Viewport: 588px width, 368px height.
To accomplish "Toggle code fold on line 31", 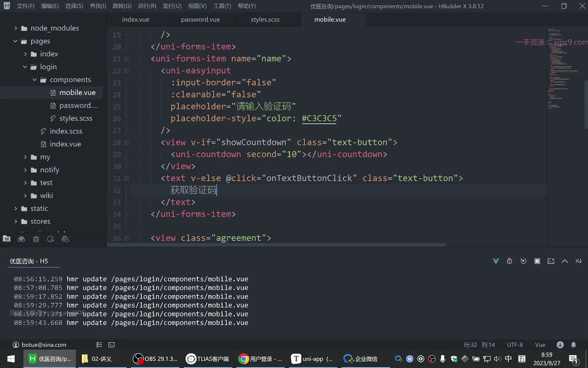I will coord(126,178).
